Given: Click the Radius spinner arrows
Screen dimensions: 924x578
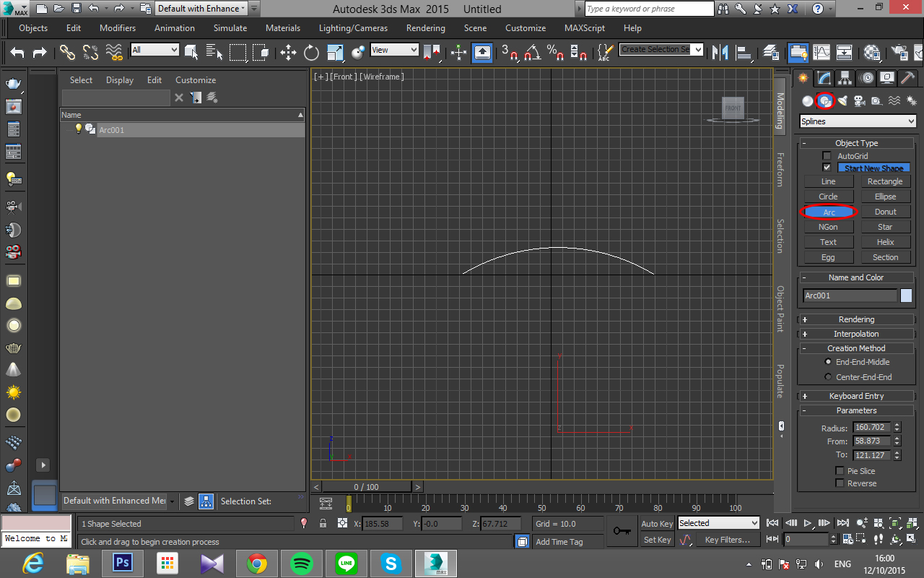Looking at the screenshot, I should [897, 427].
